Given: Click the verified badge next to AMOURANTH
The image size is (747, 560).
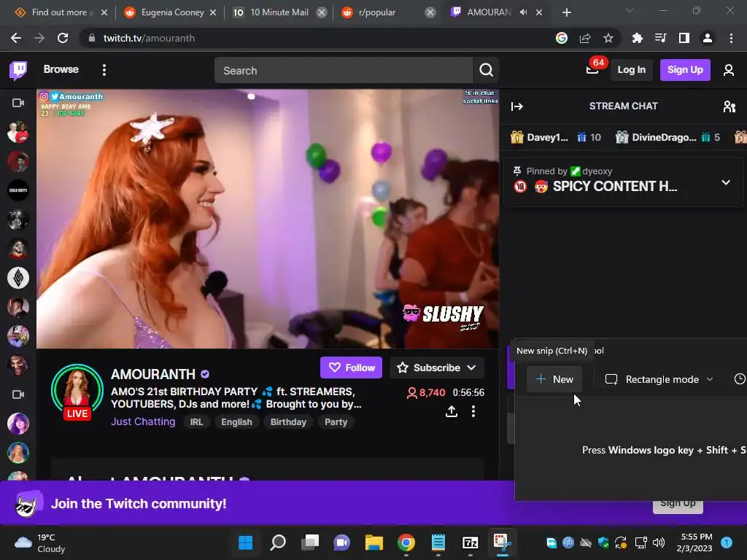Looking at the screenshot, I should coord(205,374).
